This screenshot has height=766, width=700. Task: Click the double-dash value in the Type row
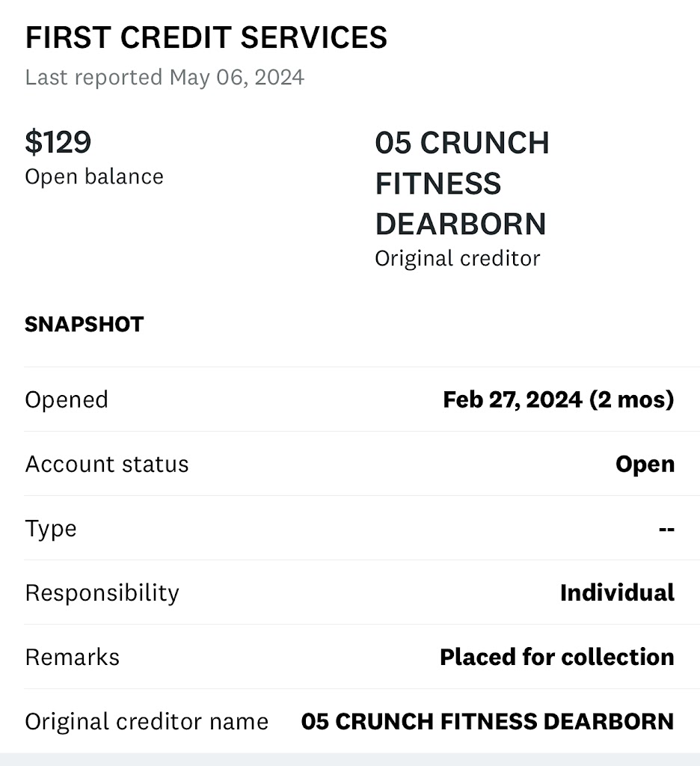[666, 529]
